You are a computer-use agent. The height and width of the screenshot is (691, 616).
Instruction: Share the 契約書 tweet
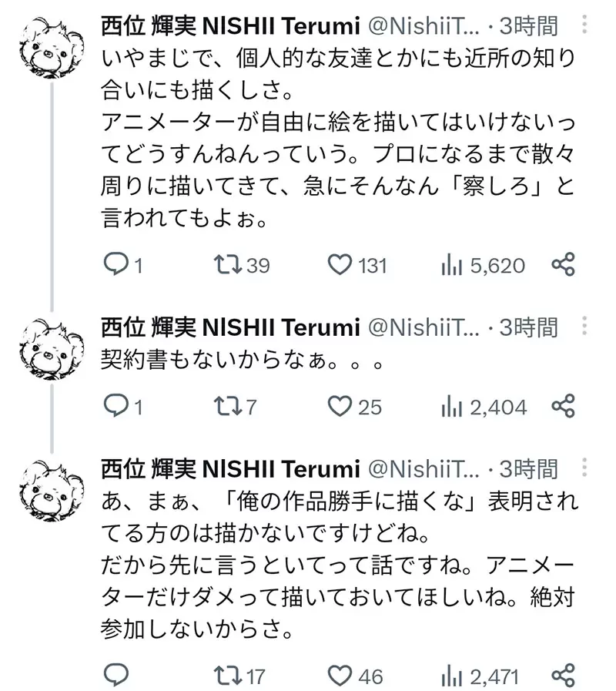[564, 405]
